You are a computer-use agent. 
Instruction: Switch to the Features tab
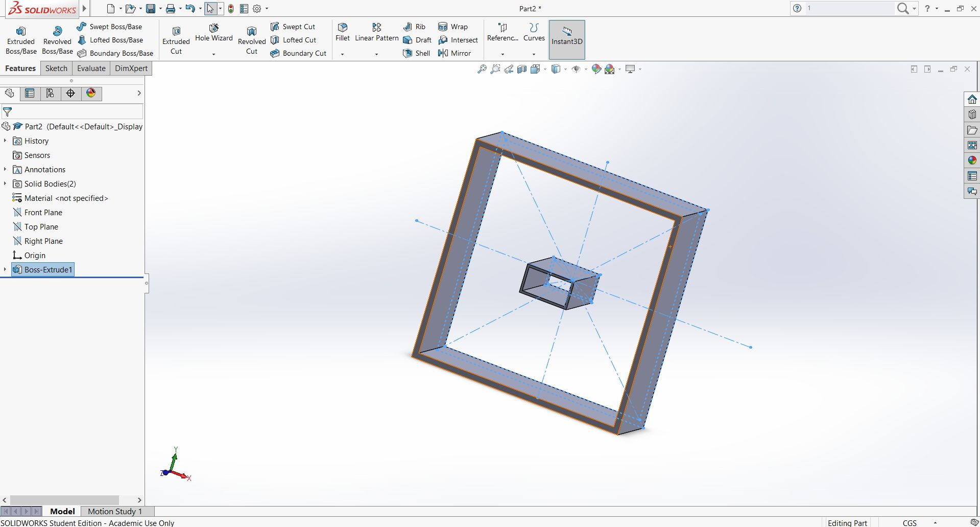(x=20, y=68)
